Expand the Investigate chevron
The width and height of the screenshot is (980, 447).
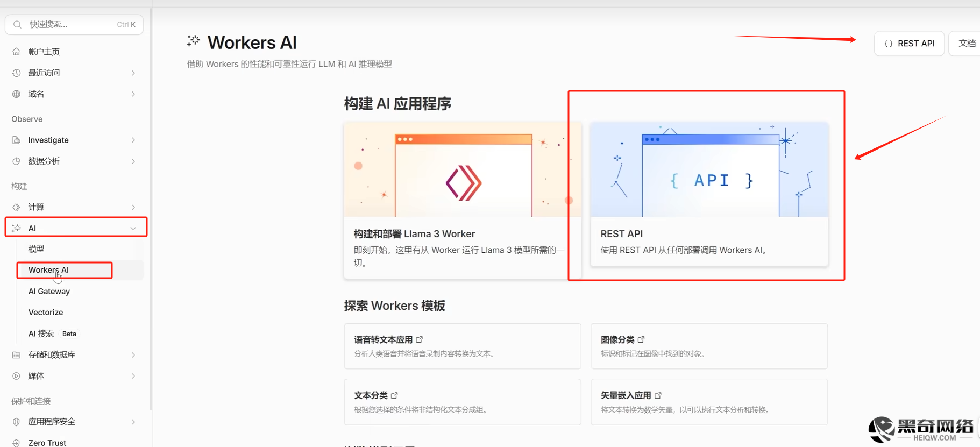click(133, 140)
